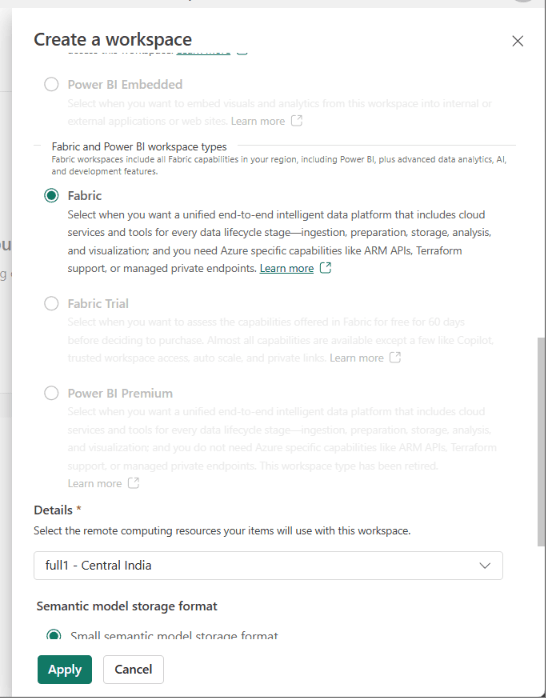Choose the Fabric Trial radio option

(51, 304)
